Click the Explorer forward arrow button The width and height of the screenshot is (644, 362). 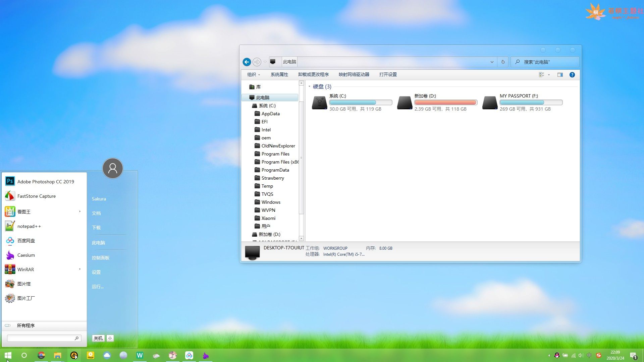point(257,62)
